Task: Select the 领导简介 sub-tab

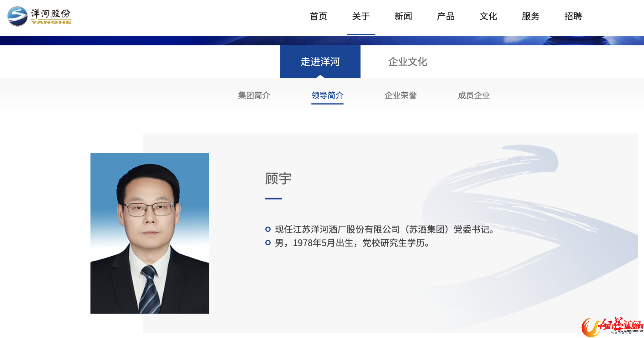Action: pyautogui.click(x=327, y=95)
